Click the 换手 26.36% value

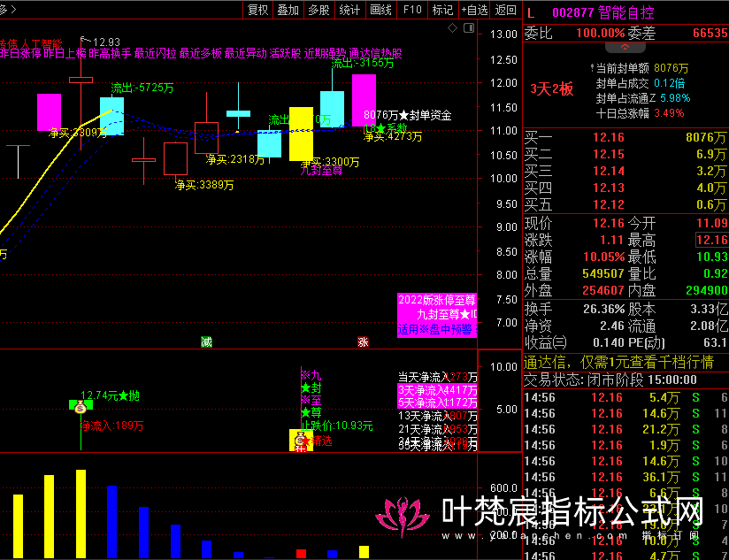pyautogui.click(x=604, y=309)
